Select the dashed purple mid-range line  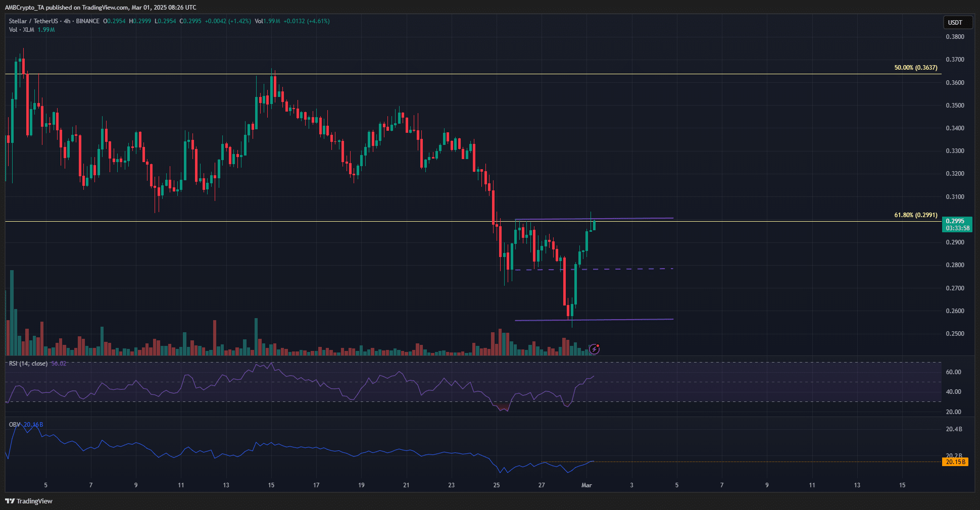[x=594, y=269]
